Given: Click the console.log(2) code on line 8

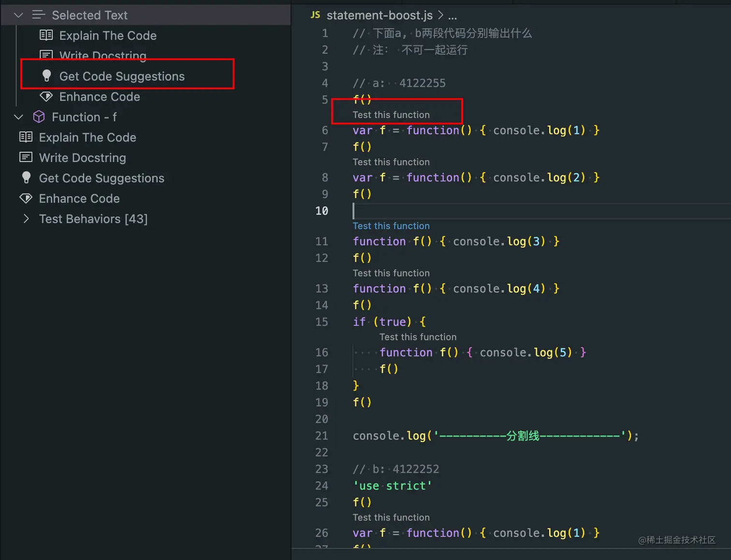Looking at the screenshot, I should coord(539,177).
